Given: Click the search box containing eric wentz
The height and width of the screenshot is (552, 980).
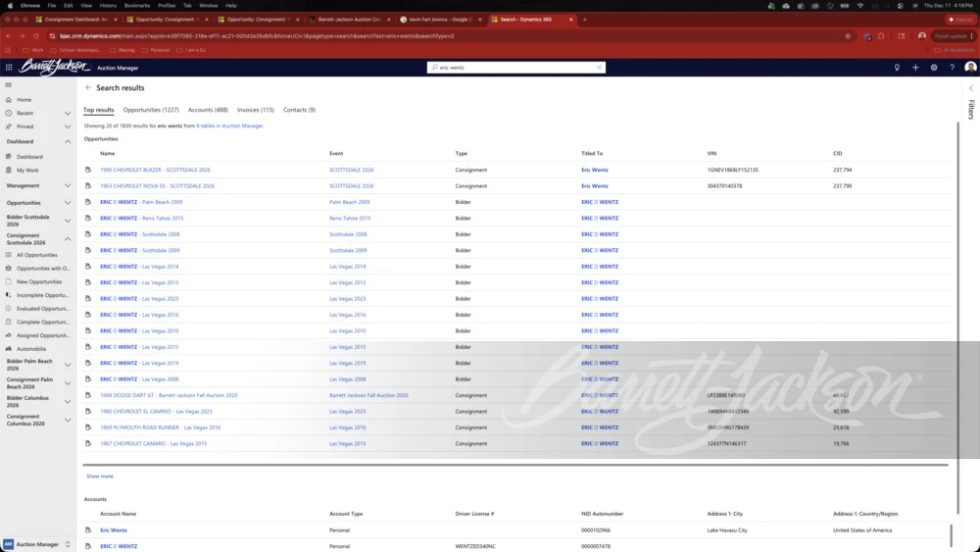Looking at the screenshot, I should (516, 68).
